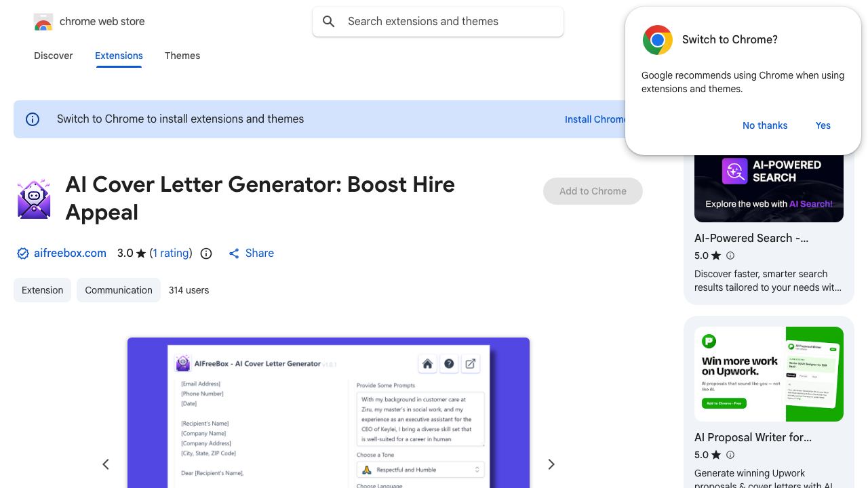Image resolution: width=868 pixels, height=488 pixels.
Task: Click the home icon in the screenshot preview
Action: (x=427, y=364)
